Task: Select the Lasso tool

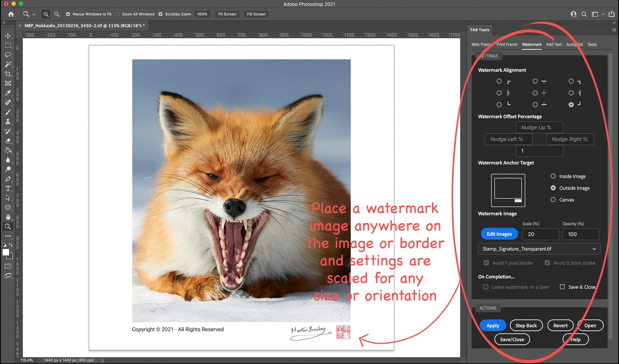Action: (x=8, y=55)
